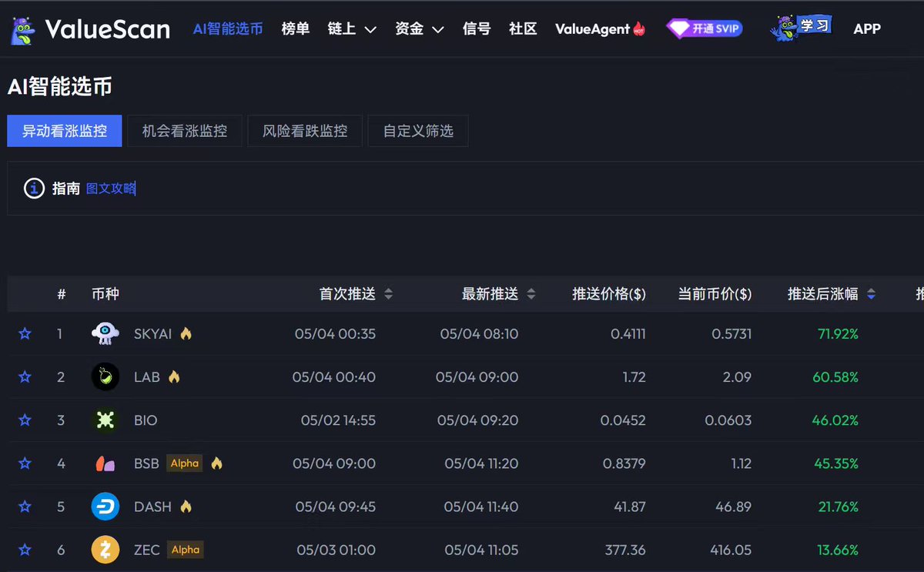Click the 71.92% gain value
924x572 pixels.
point(838,334)
